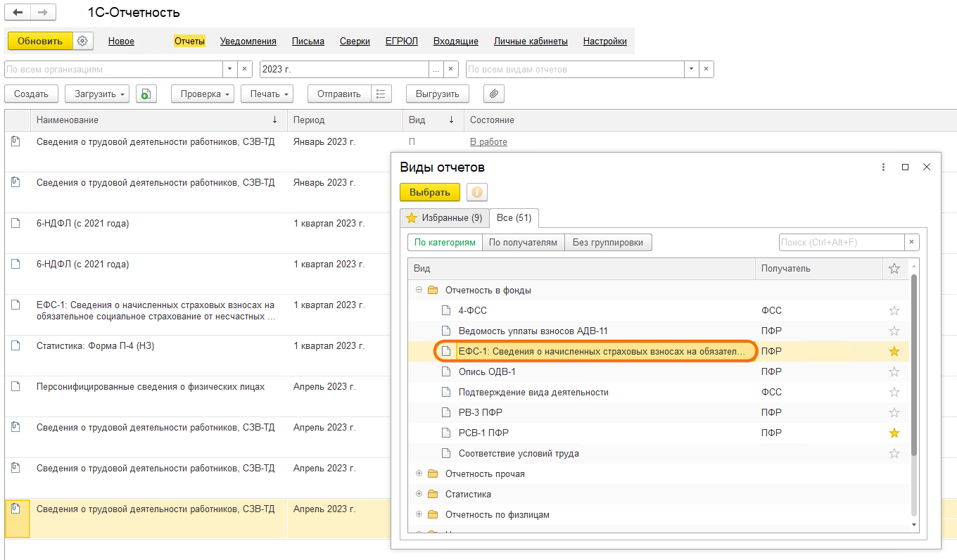The width and height of the screenshot is (957, 560).
Task: Click the Поиск search field
Action: (841, 242)
